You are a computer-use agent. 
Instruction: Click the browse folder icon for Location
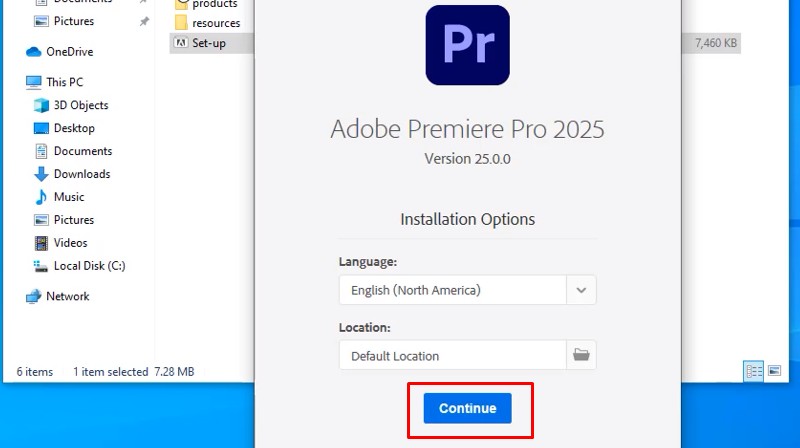click(581, 355)
